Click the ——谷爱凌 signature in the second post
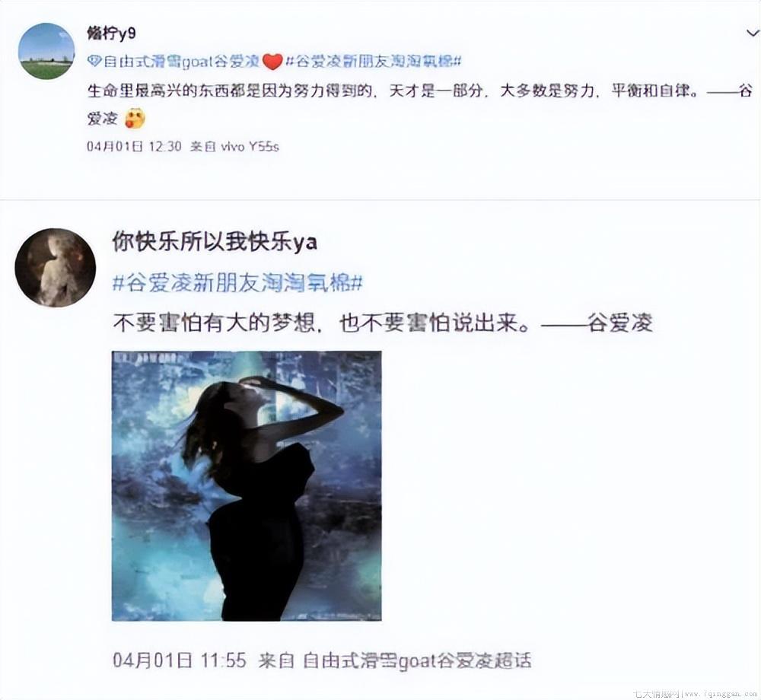This screenshot has height=700, width=761. click(597, 323)
